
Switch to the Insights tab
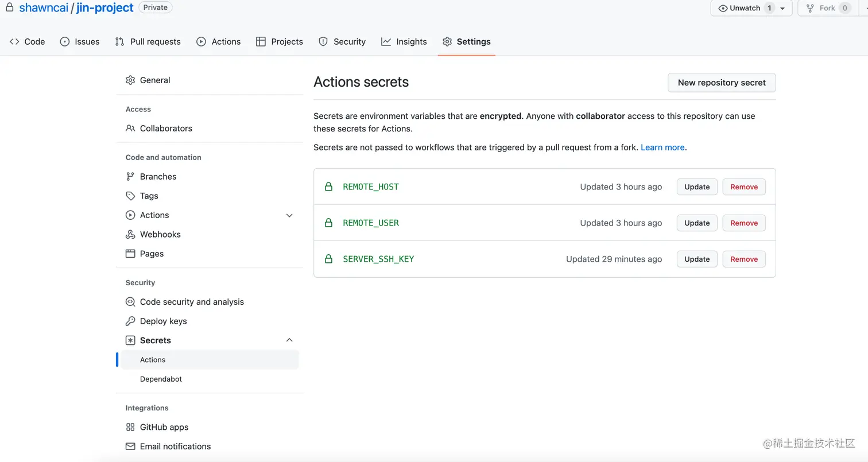tap(404, 41)
